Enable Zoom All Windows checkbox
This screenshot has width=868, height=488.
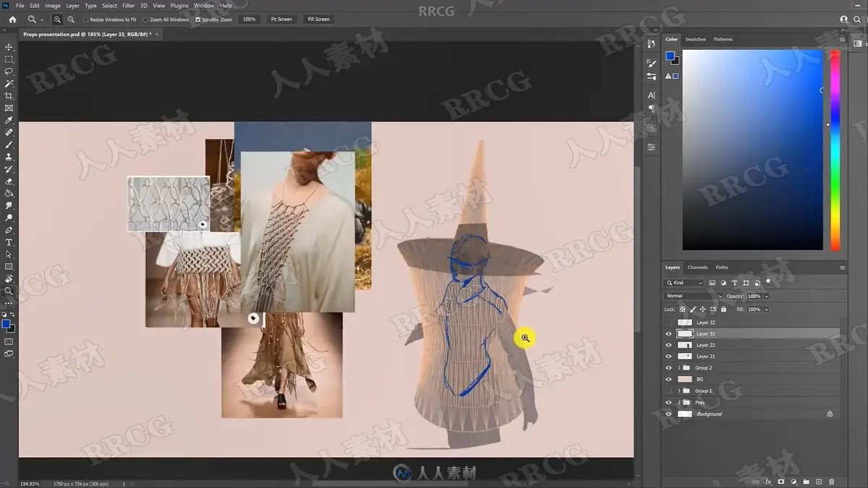click(146, 20)
